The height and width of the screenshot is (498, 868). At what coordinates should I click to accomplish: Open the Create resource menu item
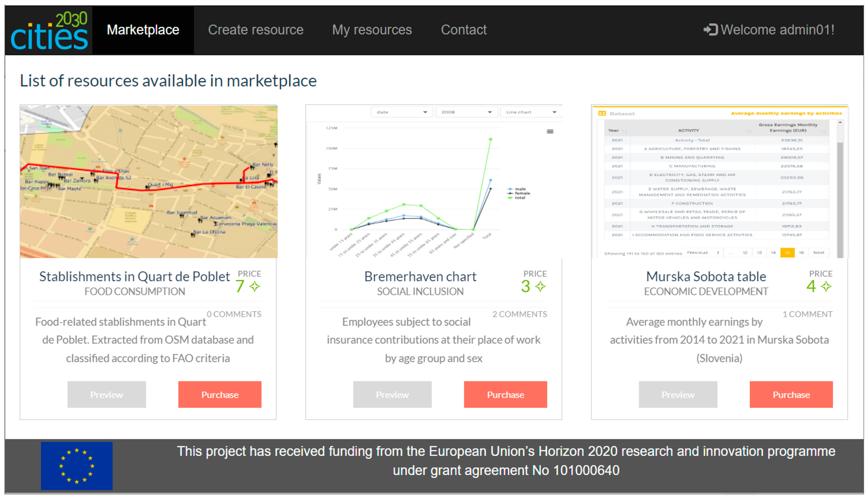(256, 30)
